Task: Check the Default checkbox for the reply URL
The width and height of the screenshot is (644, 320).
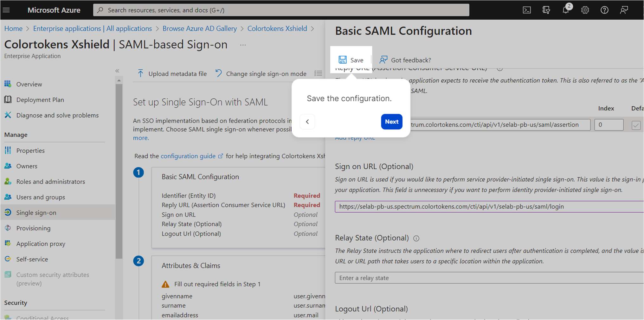Action: pos(636,125)
